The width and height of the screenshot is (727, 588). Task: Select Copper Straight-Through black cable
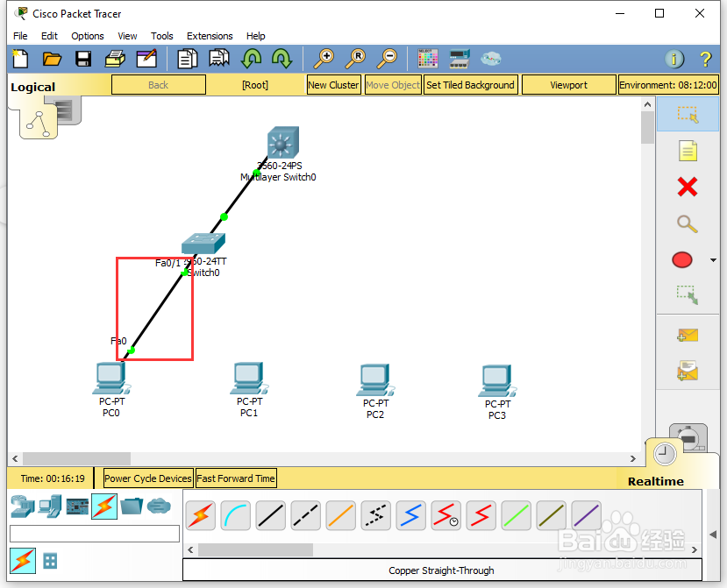(x=271, y=515)
